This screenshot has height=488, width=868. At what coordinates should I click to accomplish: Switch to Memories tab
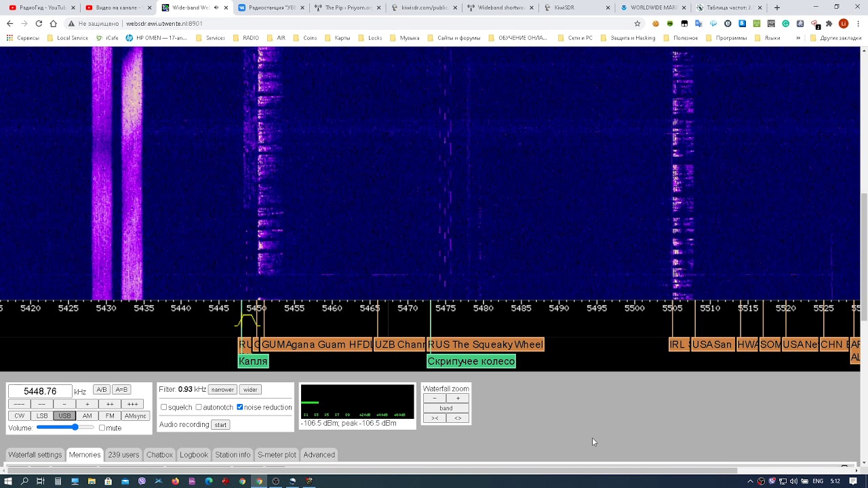(85, 455)
